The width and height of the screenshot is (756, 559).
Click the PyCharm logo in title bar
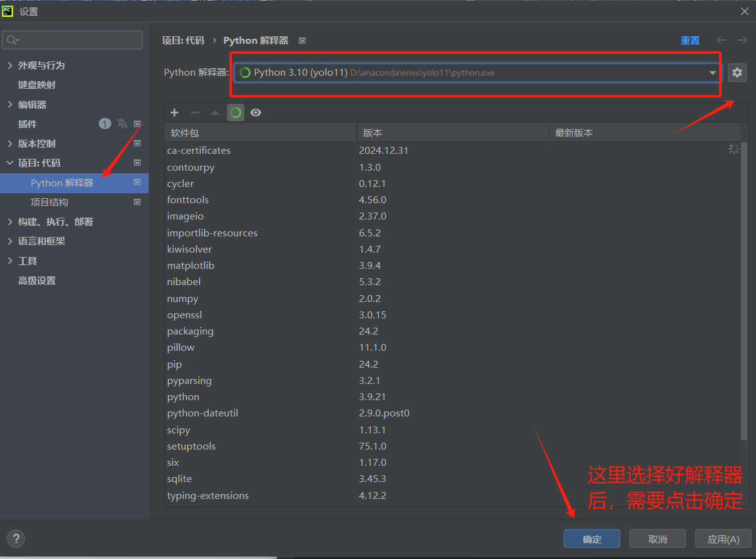pyautogui.click(x=8, y=11)
